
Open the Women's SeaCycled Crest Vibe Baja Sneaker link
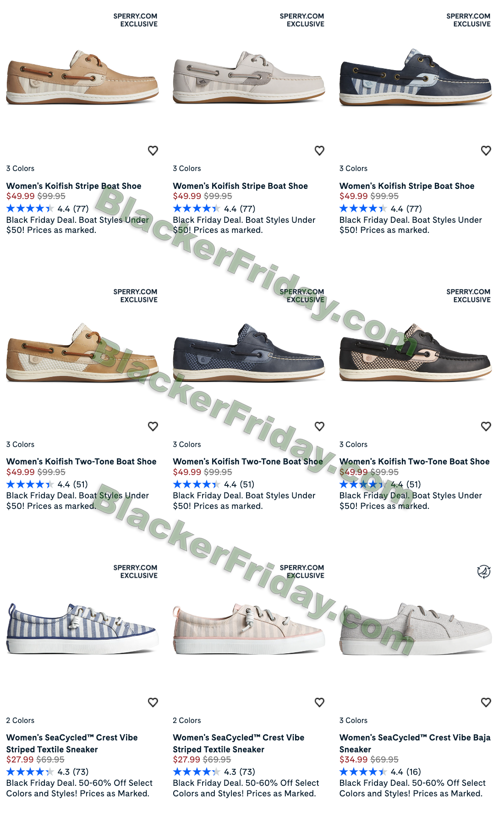(415, 743)
